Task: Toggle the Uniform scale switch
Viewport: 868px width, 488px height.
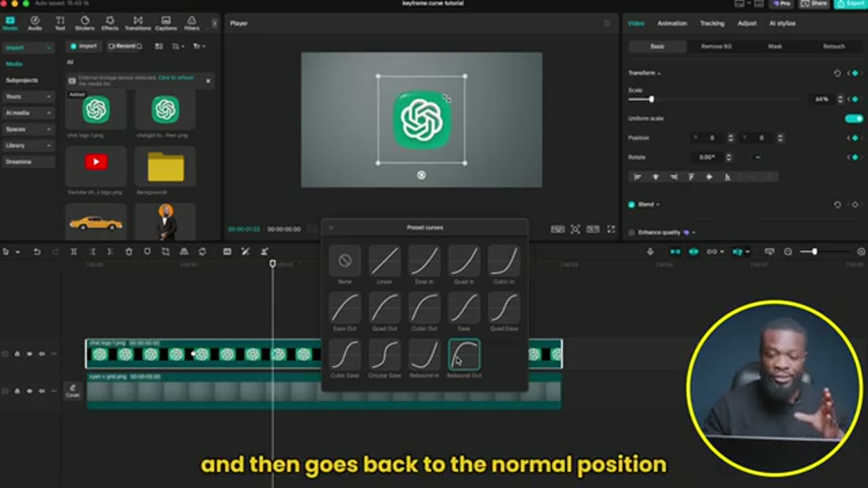Action: point(854,119)
